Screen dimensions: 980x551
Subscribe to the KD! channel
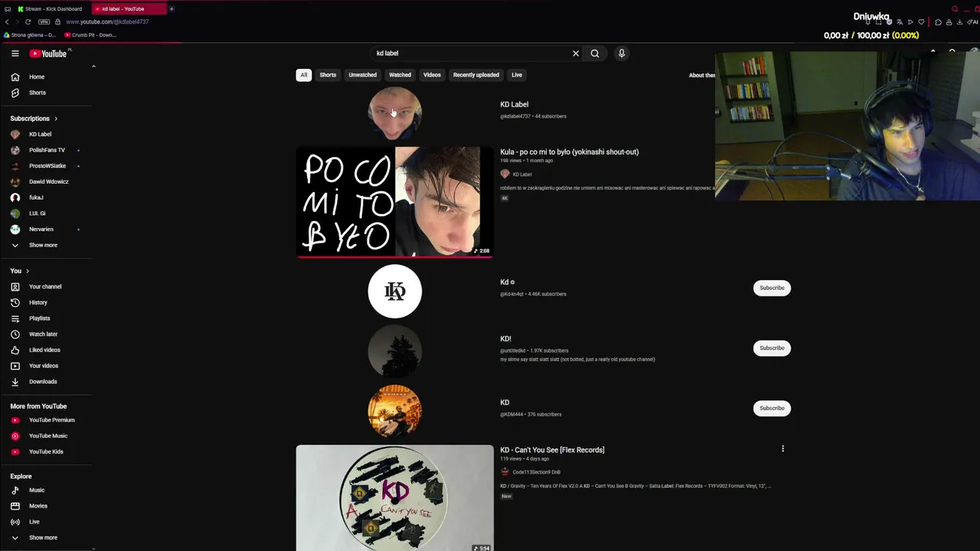[772, 348]
